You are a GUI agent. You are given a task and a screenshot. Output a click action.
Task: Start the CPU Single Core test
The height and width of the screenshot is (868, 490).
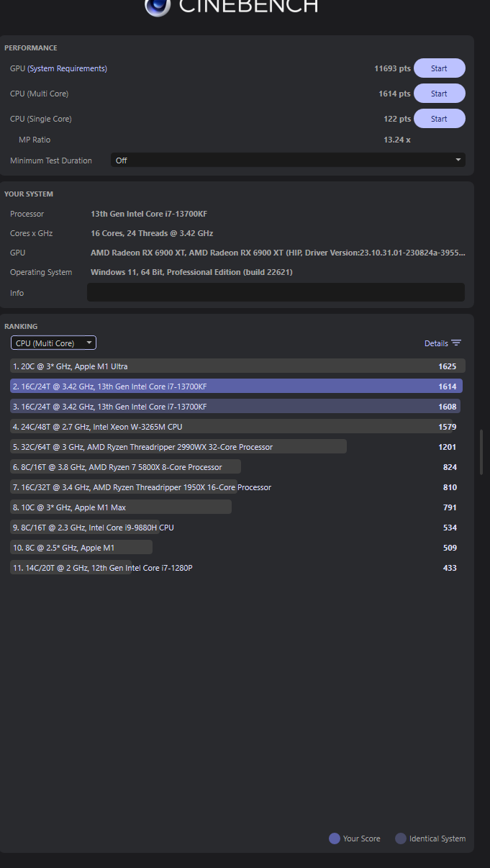click(x=439, y=118)
